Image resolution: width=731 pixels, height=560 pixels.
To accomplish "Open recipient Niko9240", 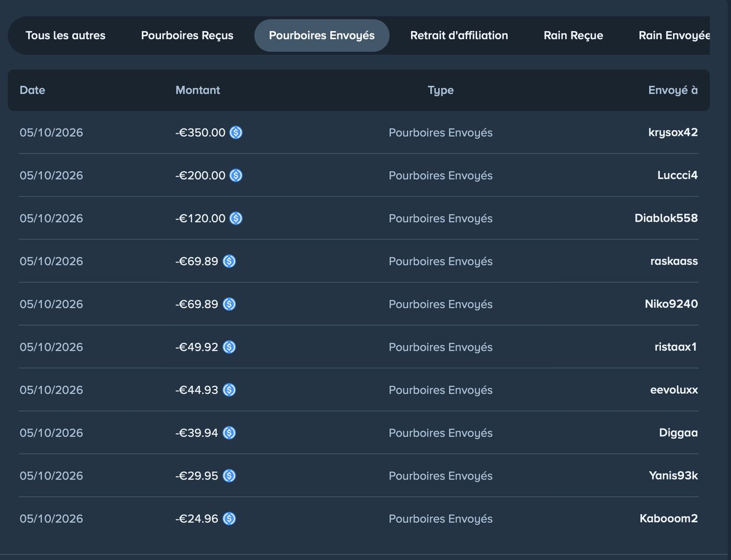I will tap(671, 304).
